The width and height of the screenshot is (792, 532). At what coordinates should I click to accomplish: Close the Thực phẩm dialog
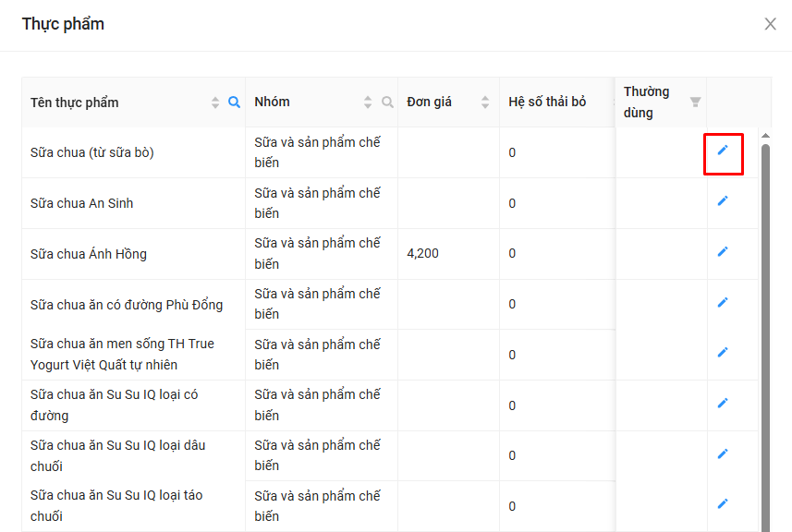tap(770, 24)
